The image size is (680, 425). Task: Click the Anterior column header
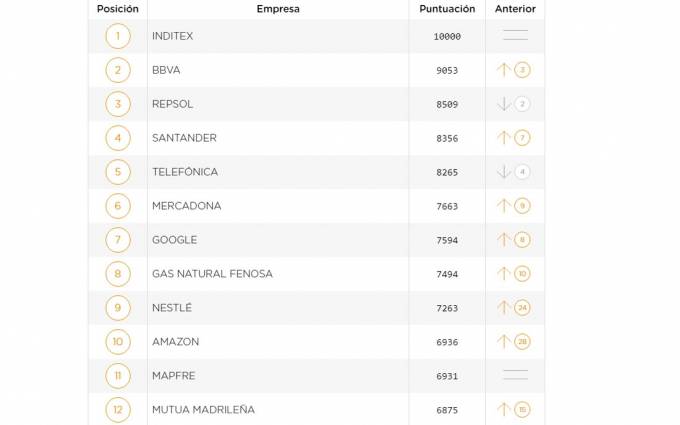click(515, 9)
